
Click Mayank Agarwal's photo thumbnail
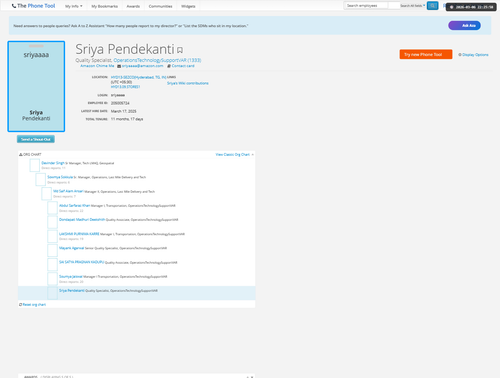coord(52,250)
